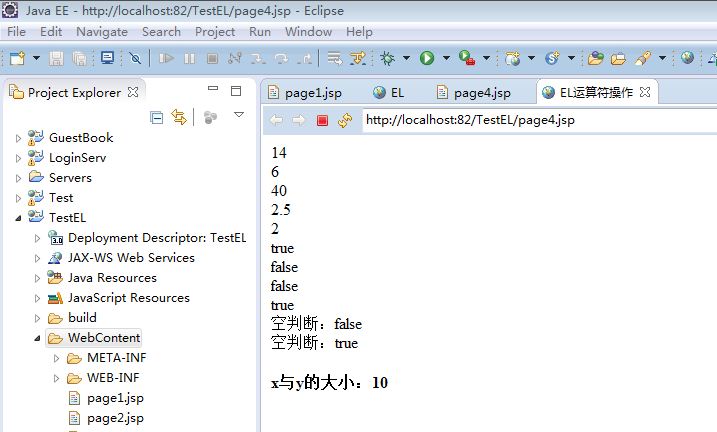Open the Run menu
Screen dimensions: 717x432
point(260,32)
